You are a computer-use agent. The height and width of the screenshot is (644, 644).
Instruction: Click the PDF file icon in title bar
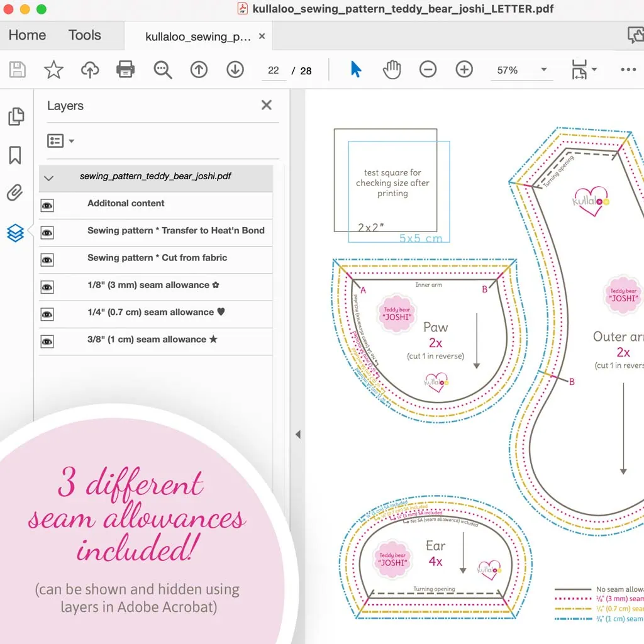pyautogui.click(x=243, y=8)
